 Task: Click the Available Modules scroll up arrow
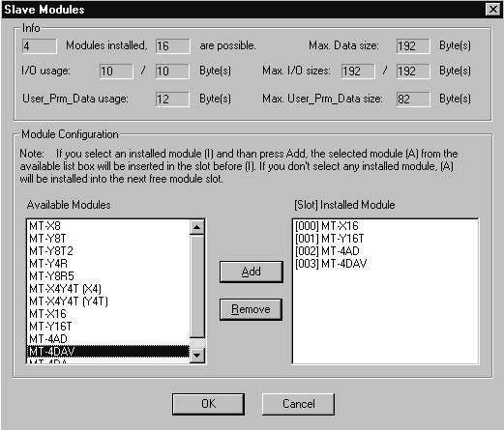point(196,227)
